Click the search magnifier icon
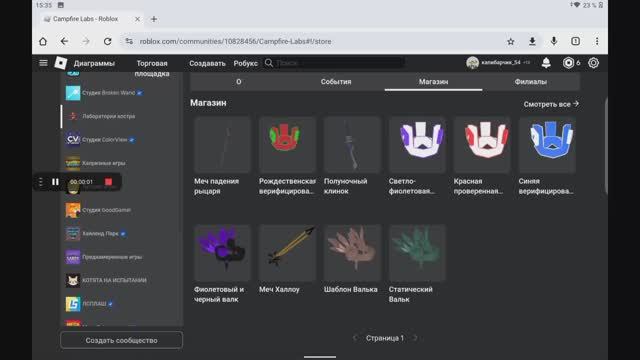Viewport: 640px width, 360px height. click(x=269, y=63)
